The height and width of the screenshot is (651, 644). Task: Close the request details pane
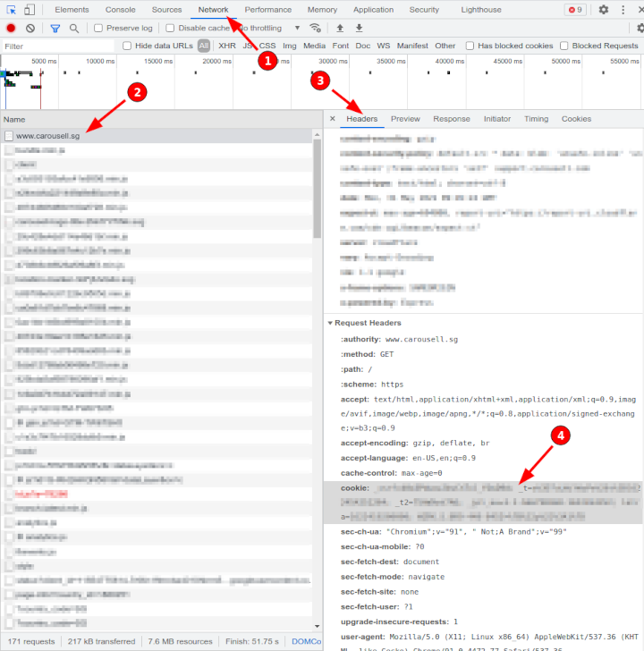click(x=333, y=119)
